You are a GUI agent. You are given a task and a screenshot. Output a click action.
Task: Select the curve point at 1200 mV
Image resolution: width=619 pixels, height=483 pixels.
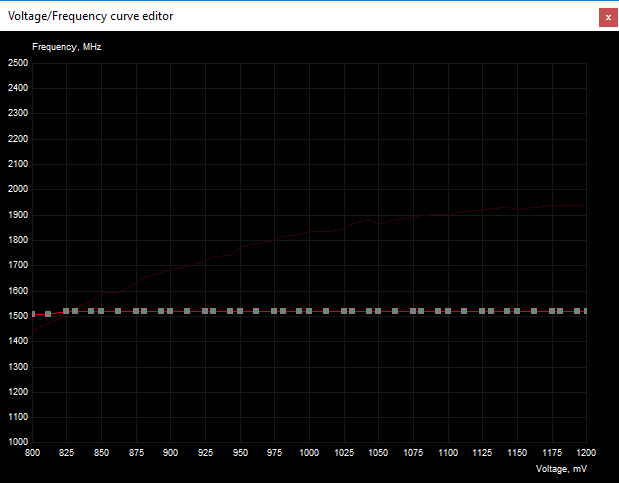coord(585,311)
